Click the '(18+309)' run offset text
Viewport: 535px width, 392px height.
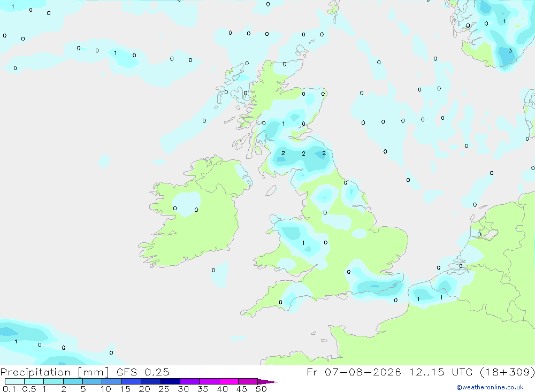tap(507, 372)
